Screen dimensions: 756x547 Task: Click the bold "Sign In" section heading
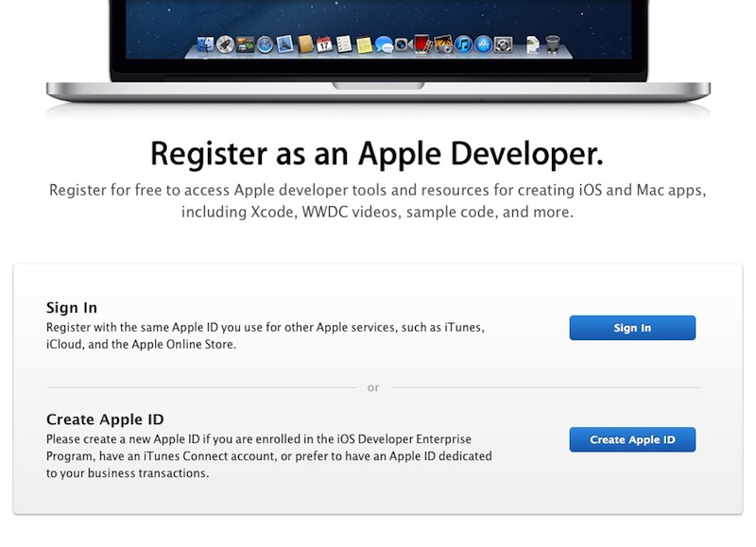coord(72,308)
